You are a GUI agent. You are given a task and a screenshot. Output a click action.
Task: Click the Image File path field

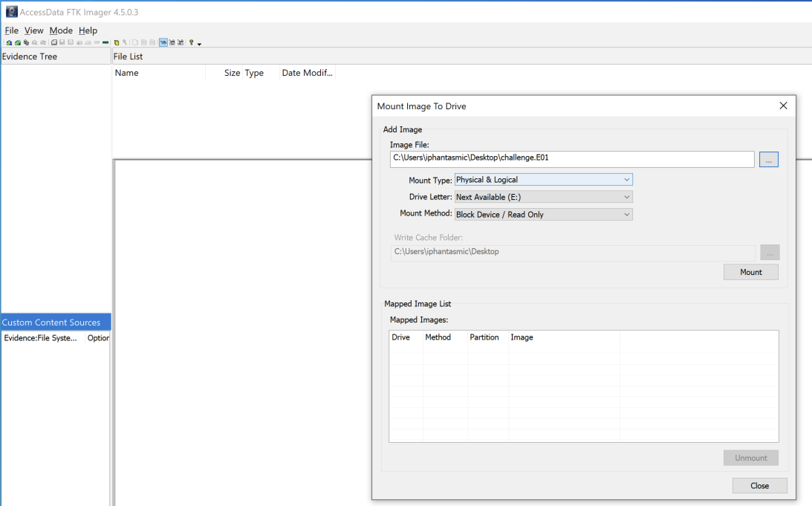(572, 159)
